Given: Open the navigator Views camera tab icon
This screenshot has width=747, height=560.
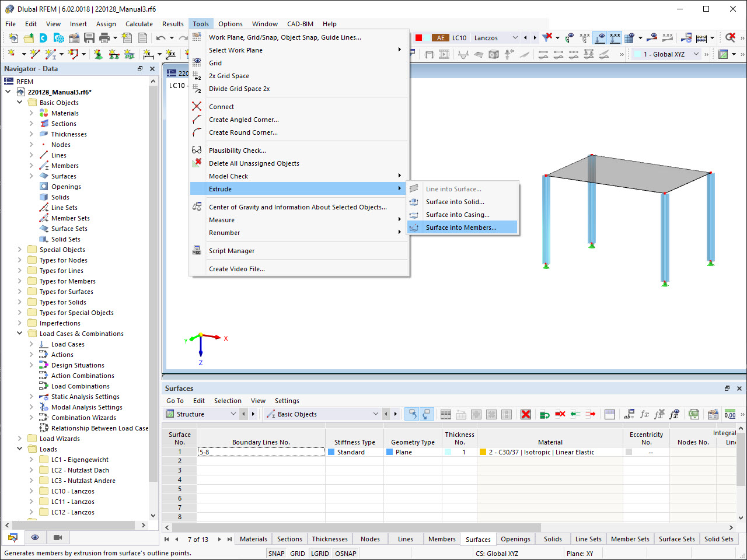Looking at the screenshot, I should (58, 537).
